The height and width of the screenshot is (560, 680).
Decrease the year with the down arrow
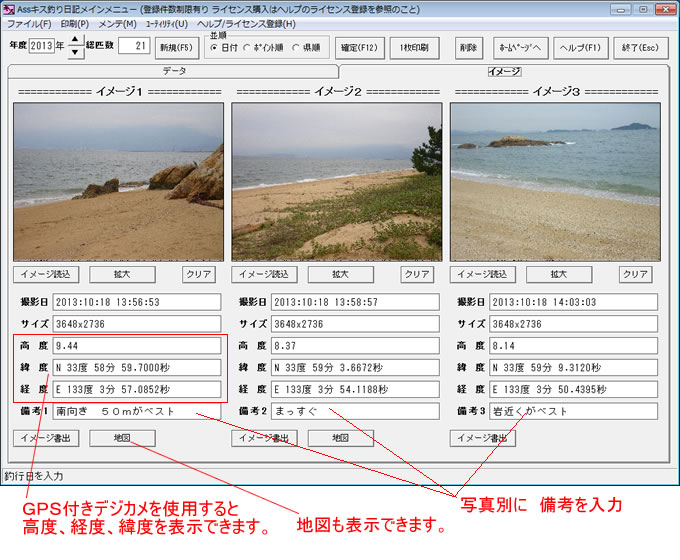[x=76, y=52]
